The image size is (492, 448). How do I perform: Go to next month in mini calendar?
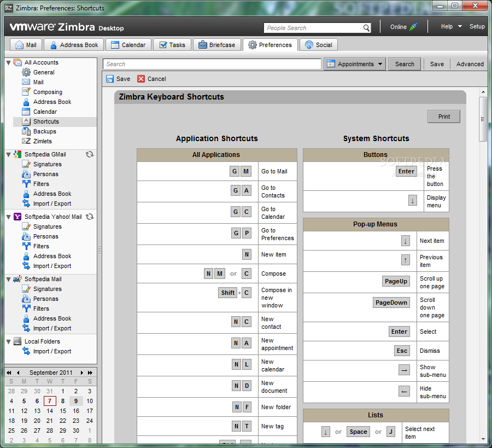pyautogui.click(x=81, y=373)
